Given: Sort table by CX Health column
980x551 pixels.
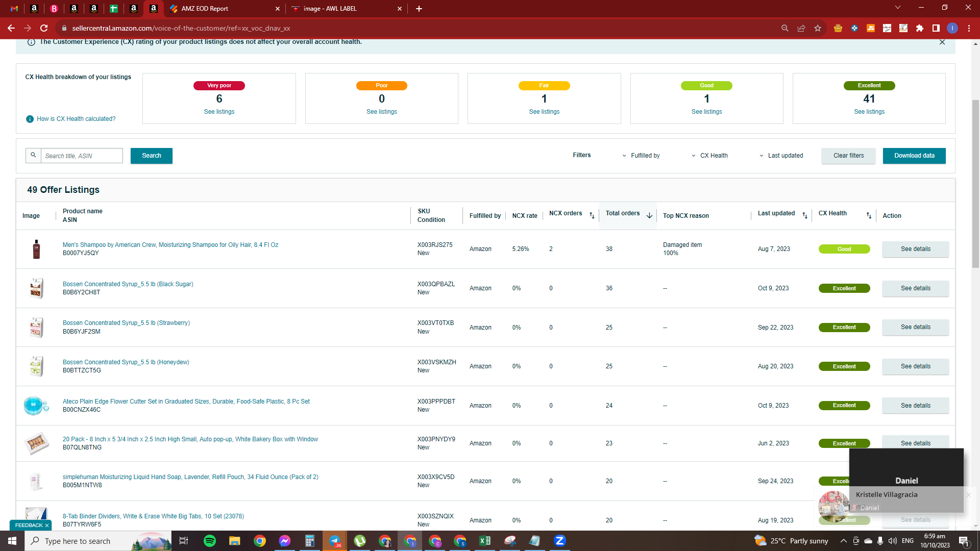Looking at the screenshot, I should 869,215.
